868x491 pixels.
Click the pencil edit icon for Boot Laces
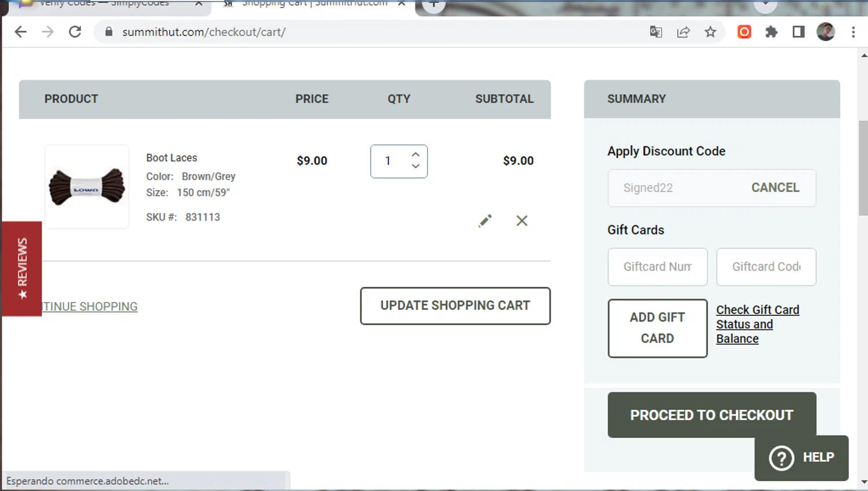(485, 221)
